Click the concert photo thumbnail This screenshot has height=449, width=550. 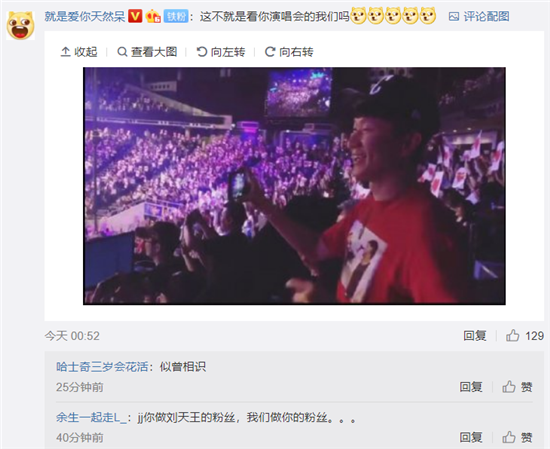[x=294, y=186]
